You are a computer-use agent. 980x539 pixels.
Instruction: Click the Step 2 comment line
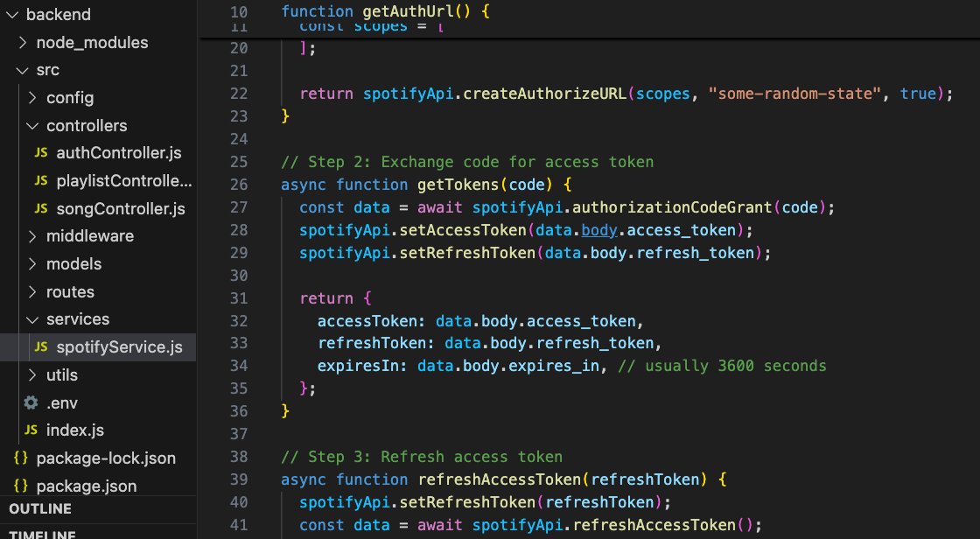[x=467, y=162]
